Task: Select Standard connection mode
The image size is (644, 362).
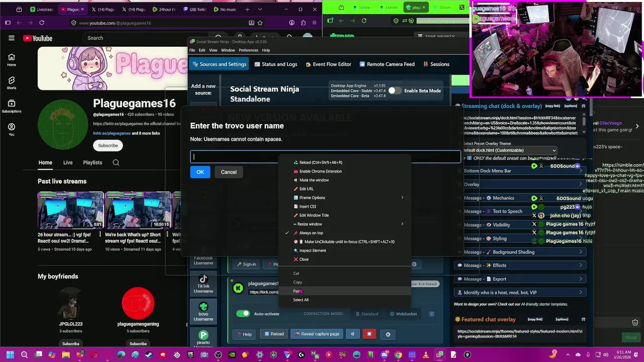Action: [x=366, y=314]
